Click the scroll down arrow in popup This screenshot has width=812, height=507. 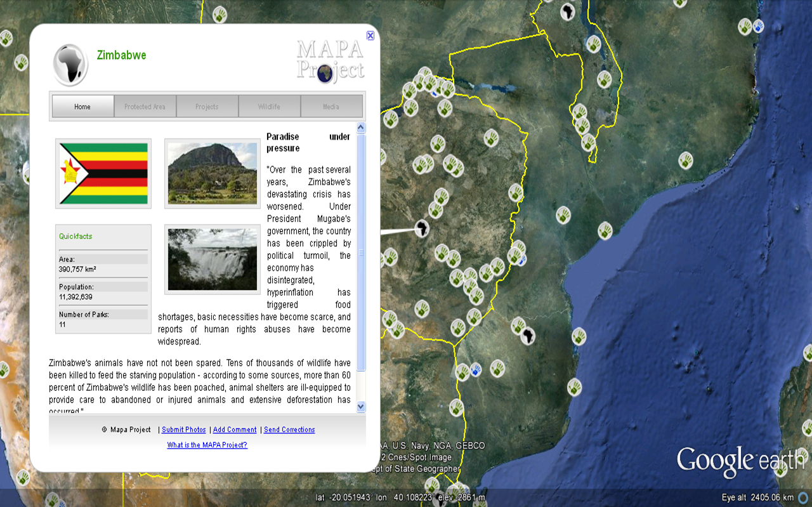click(x=361, y=407)
